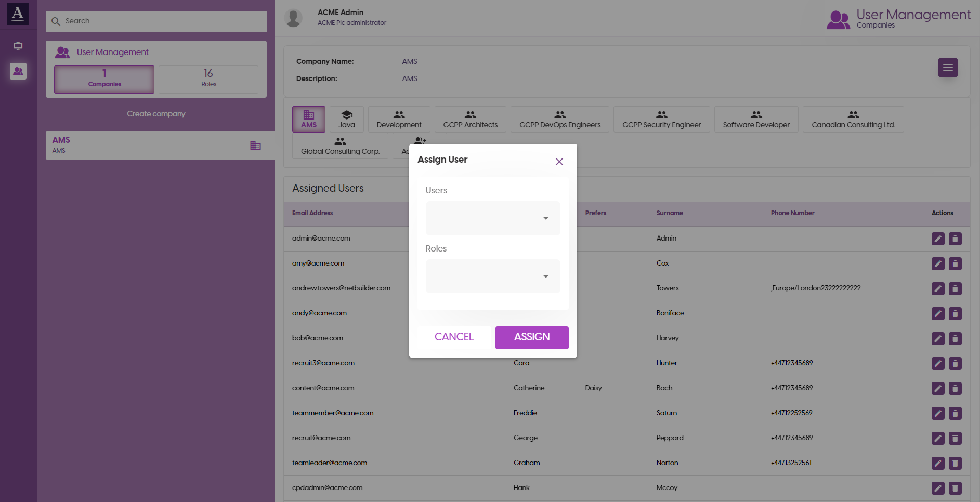Click the monitor icon in left sidebar
The width and height of the screenshot is (980, 502).
tap(18, 46)
